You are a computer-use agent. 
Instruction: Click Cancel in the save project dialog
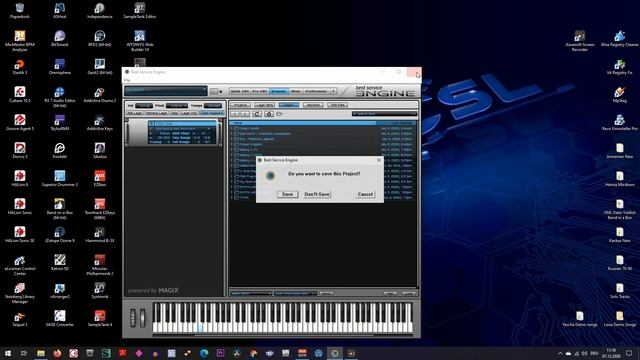click(365, 194)
